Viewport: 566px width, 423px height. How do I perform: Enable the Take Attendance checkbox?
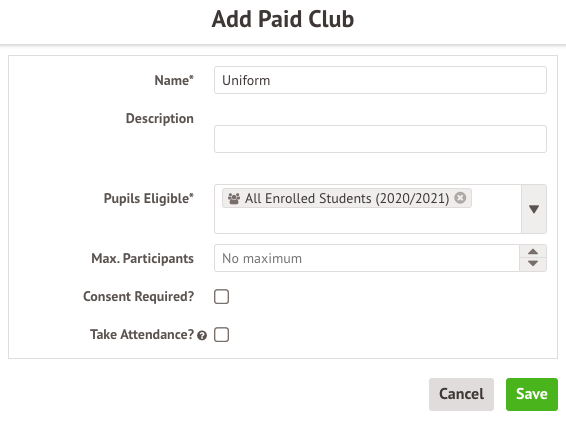pyautogui.click(x=221, y=335)
